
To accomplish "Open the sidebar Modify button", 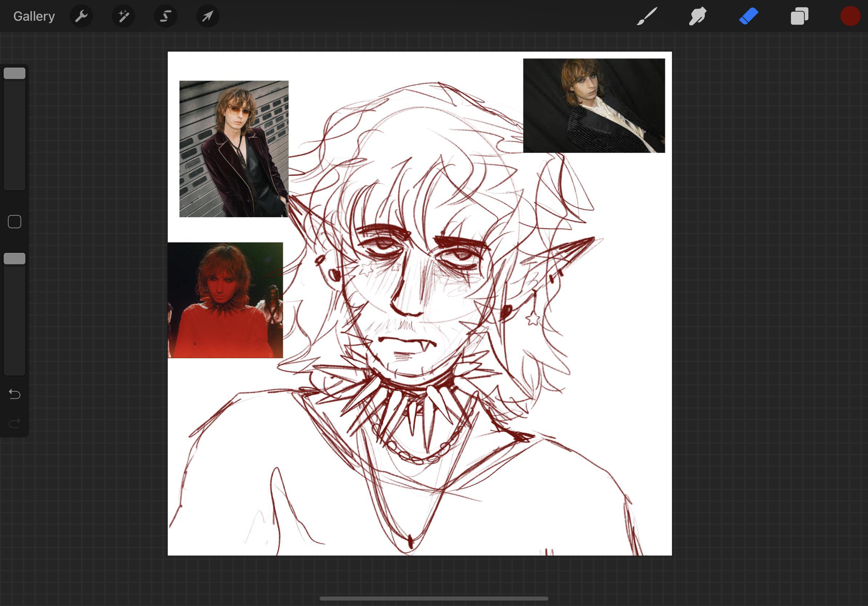I will pos(15,221).
